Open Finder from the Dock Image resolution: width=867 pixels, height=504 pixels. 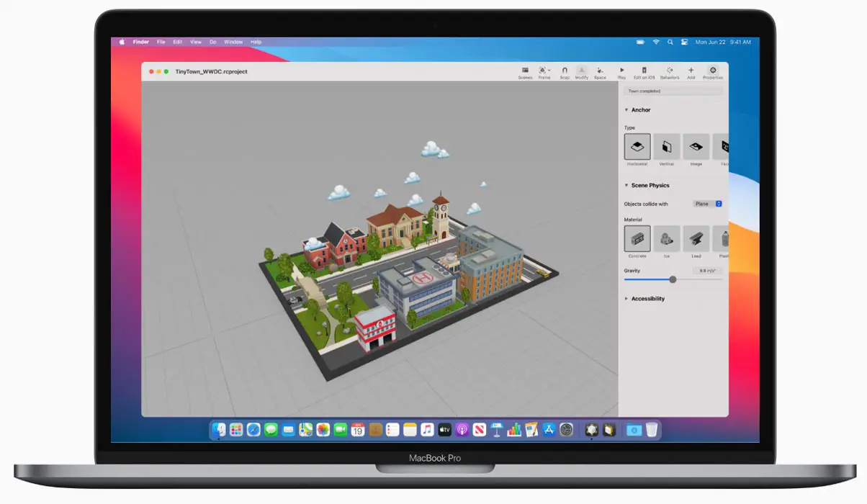point(220,430)
